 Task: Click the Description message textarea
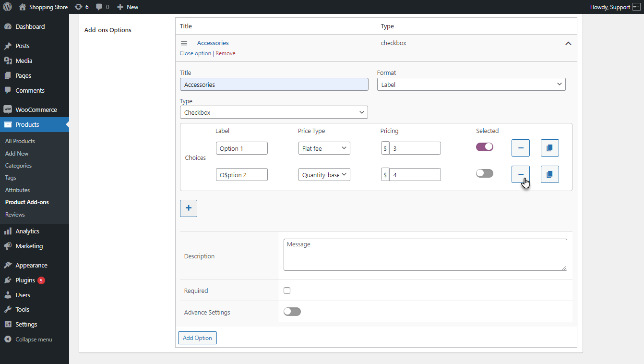coord(425,255)
